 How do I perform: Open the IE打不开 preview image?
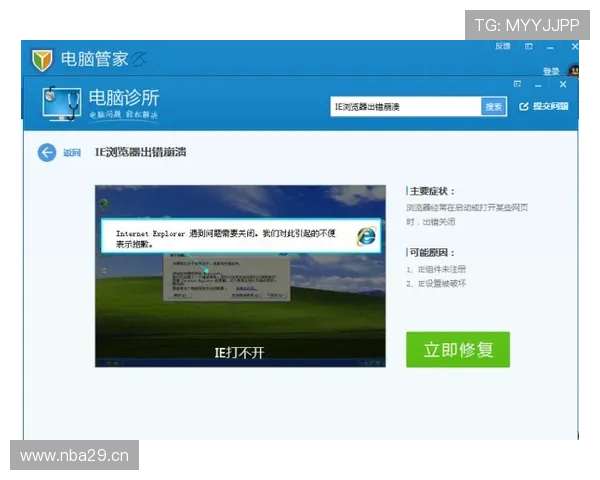(240, 276)
